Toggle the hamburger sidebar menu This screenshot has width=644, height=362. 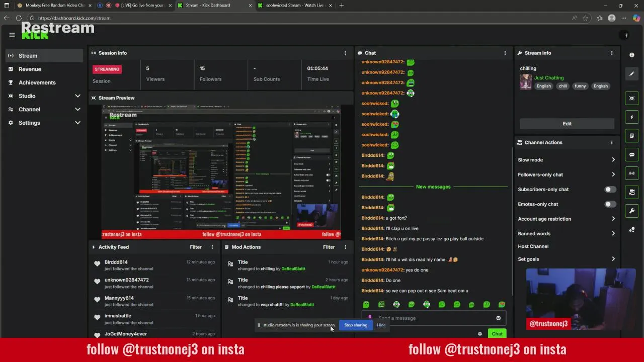coord(12,35)
